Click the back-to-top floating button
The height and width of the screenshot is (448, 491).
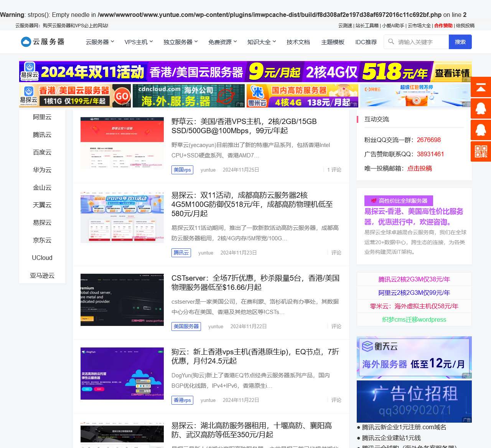(x=481, y=87)
